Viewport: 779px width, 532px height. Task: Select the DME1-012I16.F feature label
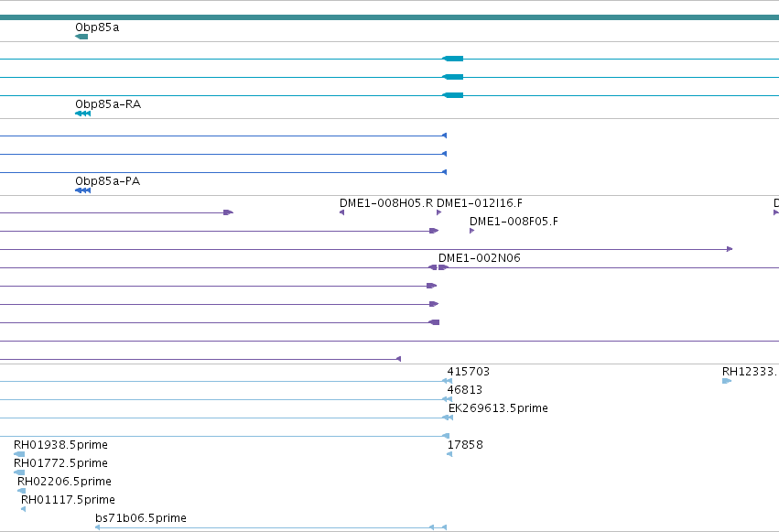pos(480,203)
